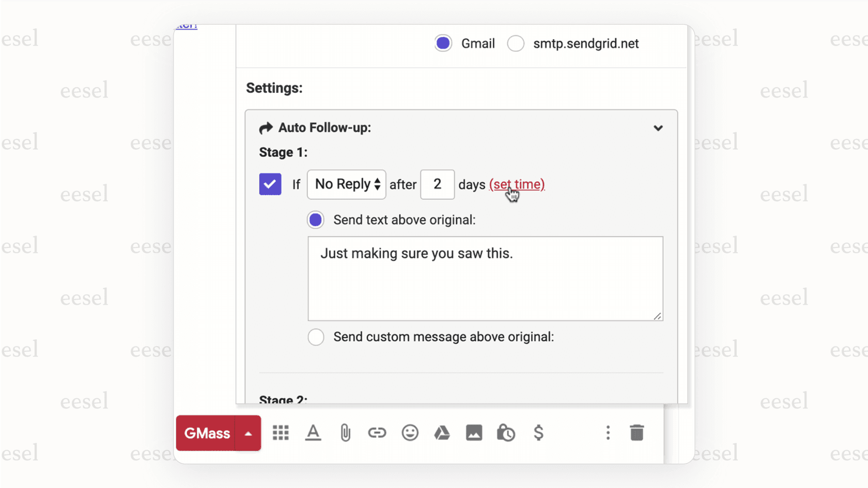Screen dimensions: 868x488
Task: Insert a hyperlink
Action: coord(377,433)
